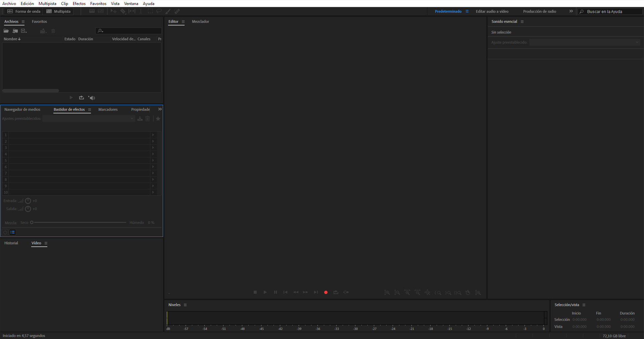The height and width of the screenshot is (339, 644).
Task: Click the move playhead to next icon
Action: click(316, 292)
